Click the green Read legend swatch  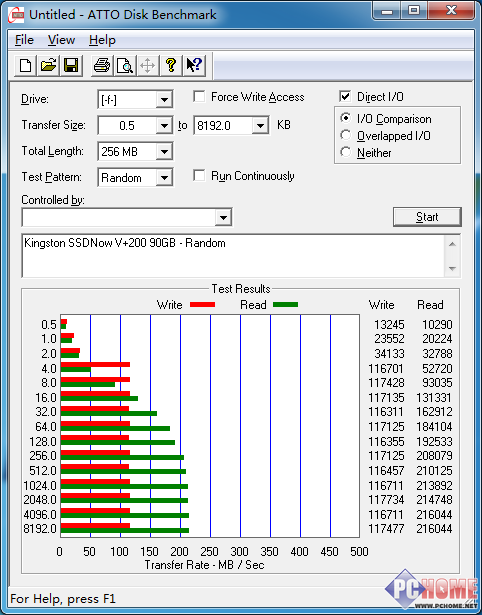pos(285,305)
